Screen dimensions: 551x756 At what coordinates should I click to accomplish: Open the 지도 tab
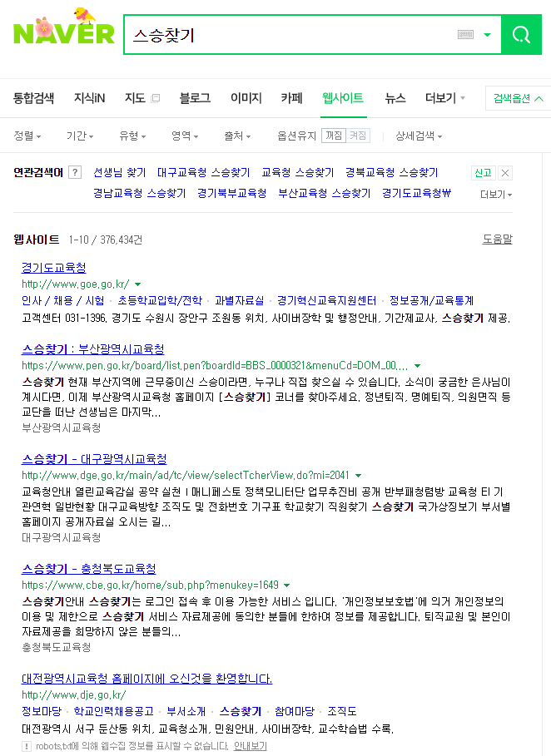point(135,98)
